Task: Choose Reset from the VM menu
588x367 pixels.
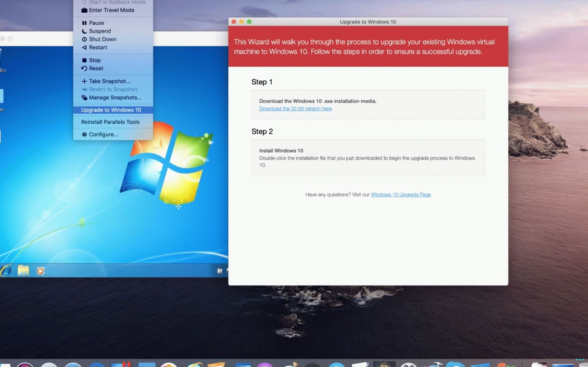Action: (113, 68)
